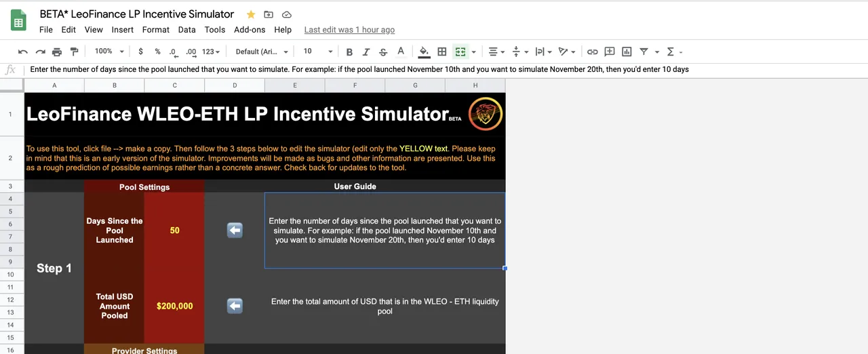Expand the merge cells type dropdown
This screenshot has height=354, width=868.
473,52
